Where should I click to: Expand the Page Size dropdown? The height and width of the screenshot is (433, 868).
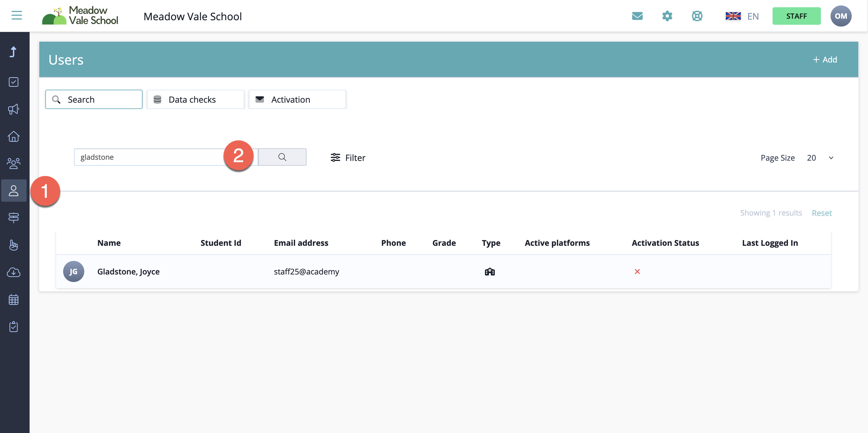click(819, 158)
